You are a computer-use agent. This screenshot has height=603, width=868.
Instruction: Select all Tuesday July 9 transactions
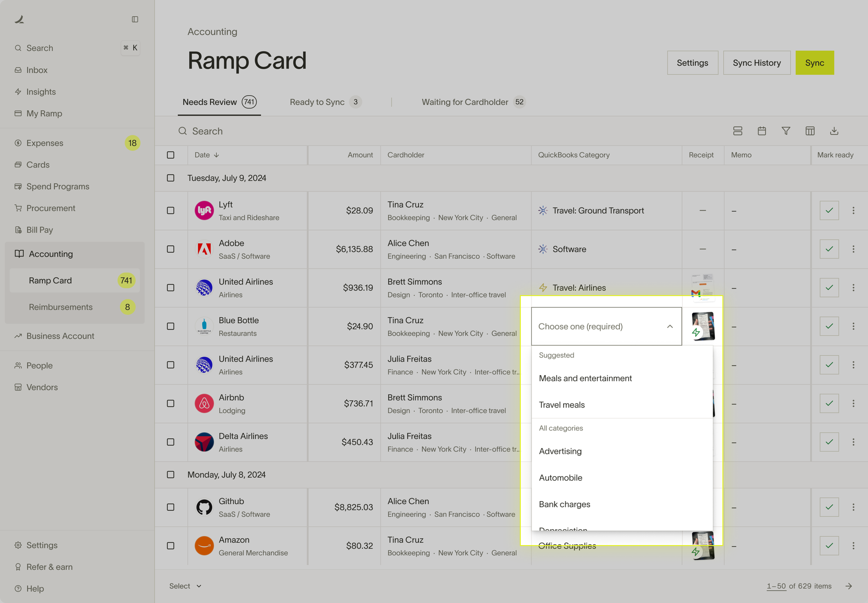click(x=171, y=178)
